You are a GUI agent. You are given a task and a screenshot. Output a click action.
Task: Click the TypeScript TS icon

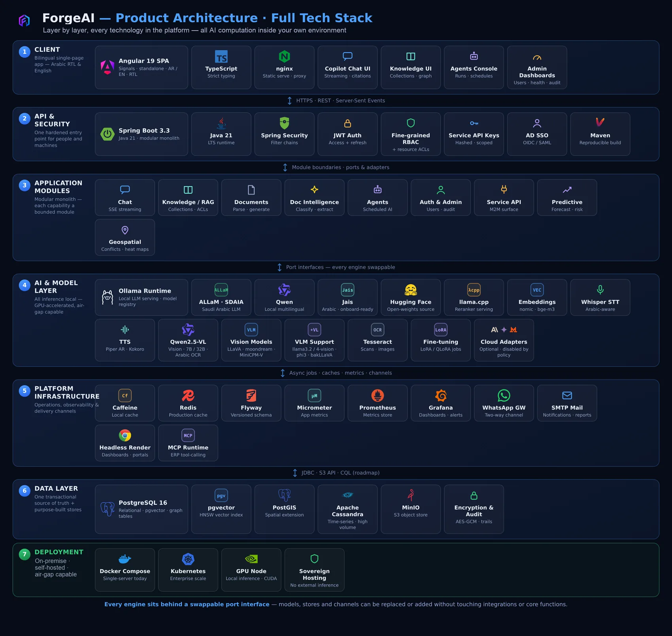221,57
